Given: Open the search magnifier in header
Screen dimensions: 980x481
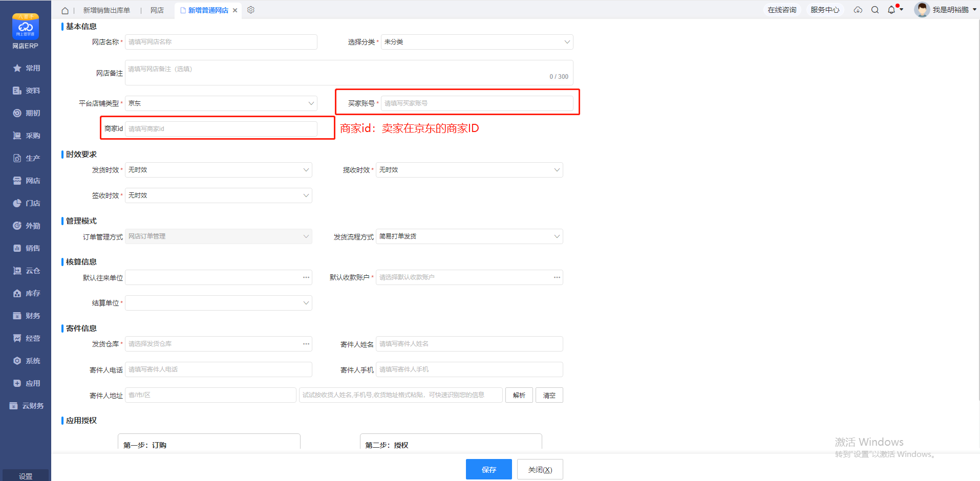Looking at the screenshot, I should (x=875, y=10).
